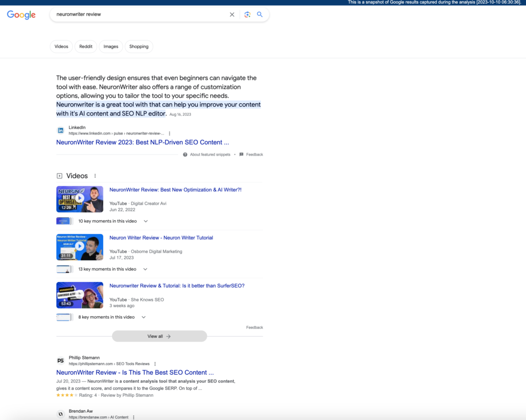Click Feedback link below videos section
526x420 pixels.
point(254,328)
